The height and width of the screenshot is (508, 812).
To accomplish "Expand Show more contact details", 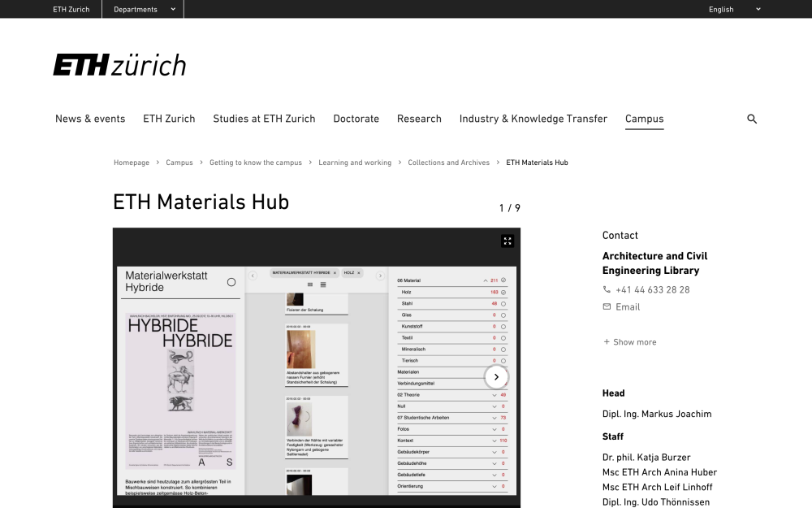I will coord(630,341).
